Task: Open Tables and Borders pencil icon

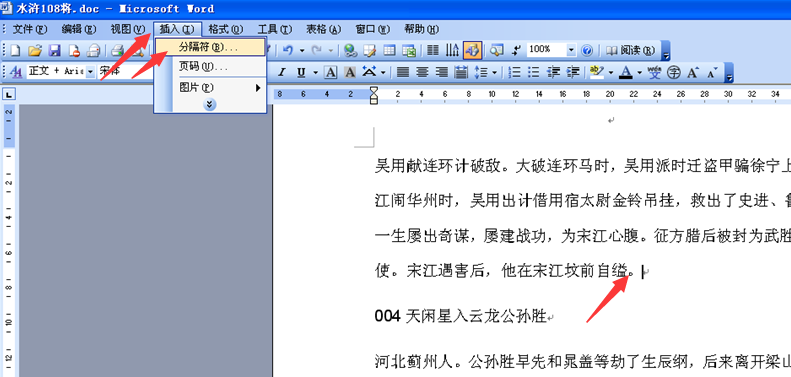Action: click(370, 50)
